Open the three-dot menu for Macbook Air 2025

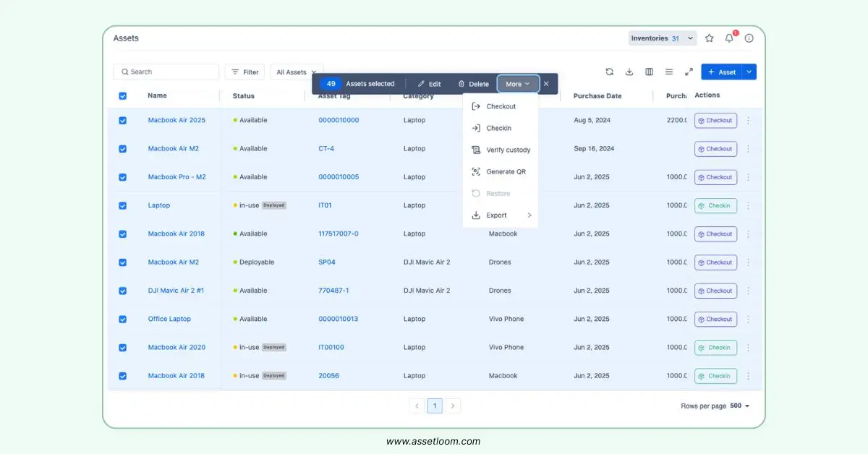[748, 121]
